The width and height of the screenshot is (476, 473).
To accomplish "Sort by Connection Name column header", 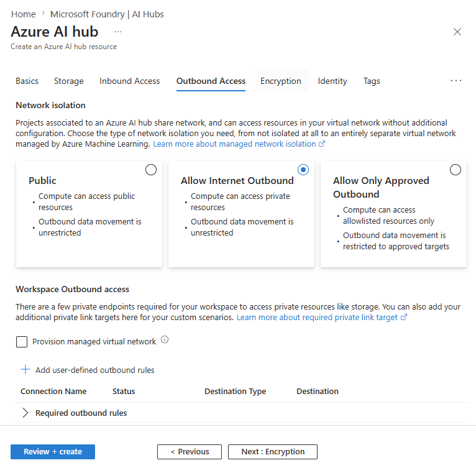I will (x=53, y=392).
